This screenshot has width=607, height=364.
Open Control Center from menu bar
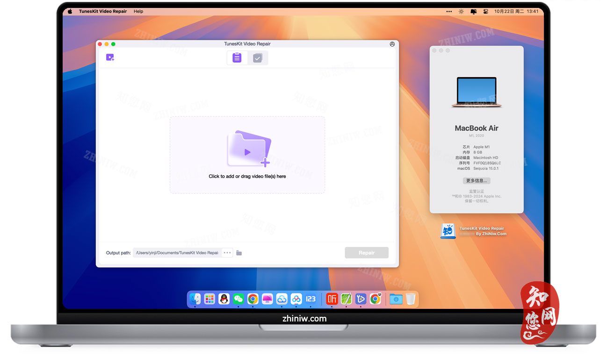tap(485, 11)
